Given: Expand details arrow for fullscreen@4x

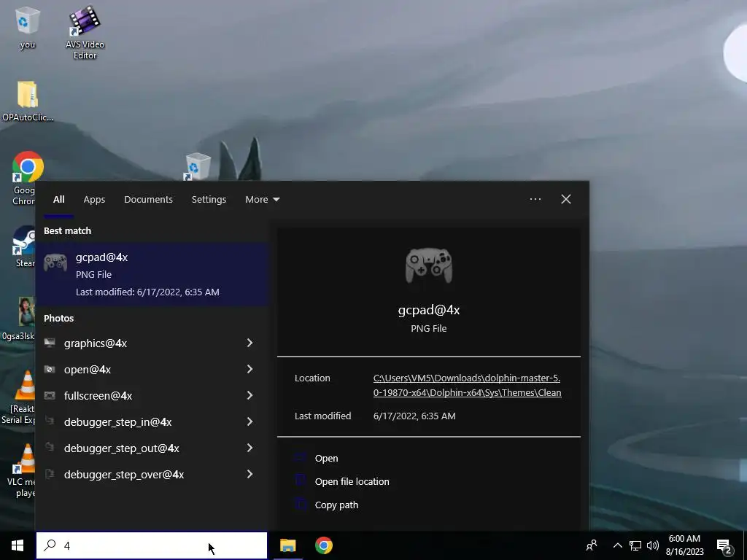Looking at the screenshot, I should pos(249,395).
